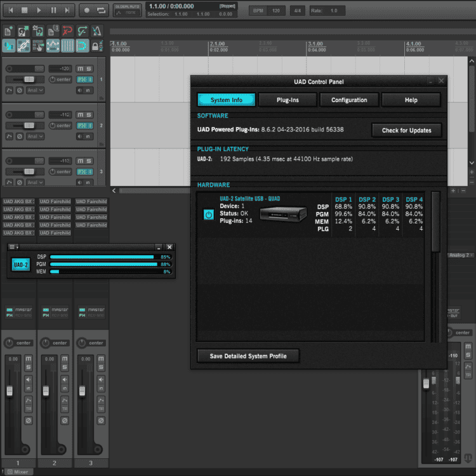Click the mixer channel 1 volume fader
Screen dimensions: 476x476
tap(10, 391)
